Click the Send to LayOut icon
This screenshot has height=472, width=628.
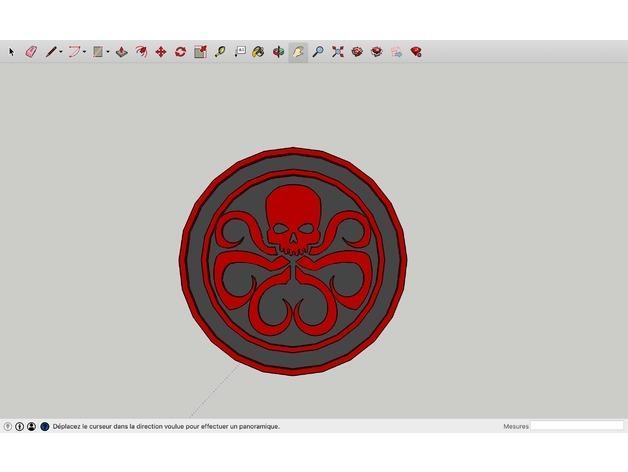click(397, 52)
